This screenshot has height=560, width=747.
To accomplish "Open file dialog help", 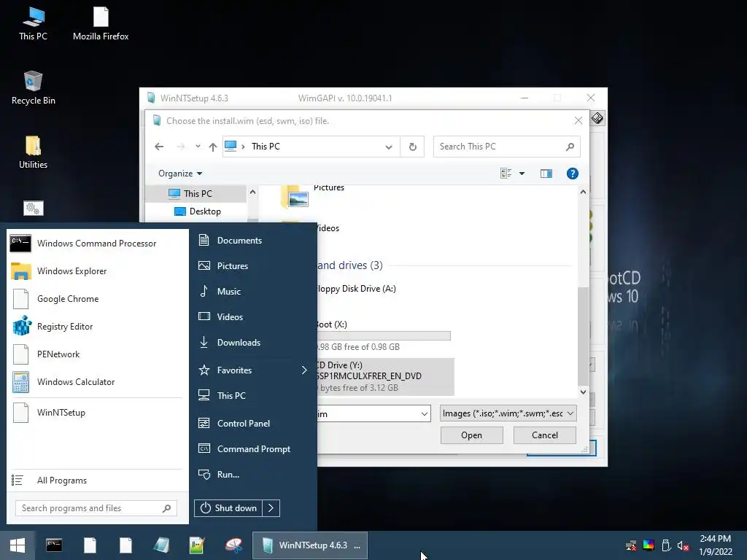I will 572,174.
